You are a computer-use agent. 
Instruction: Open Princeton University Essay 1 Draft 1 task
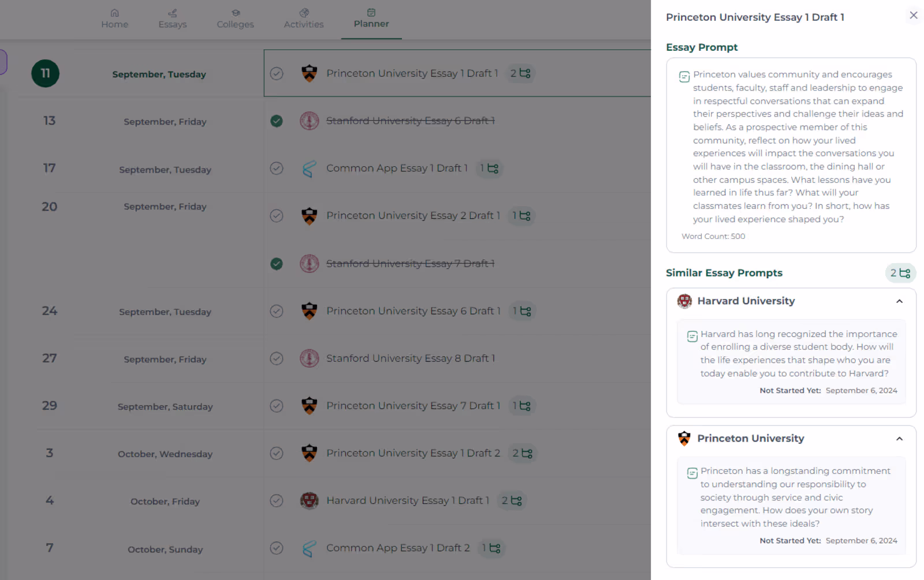[x=412, y=73]
